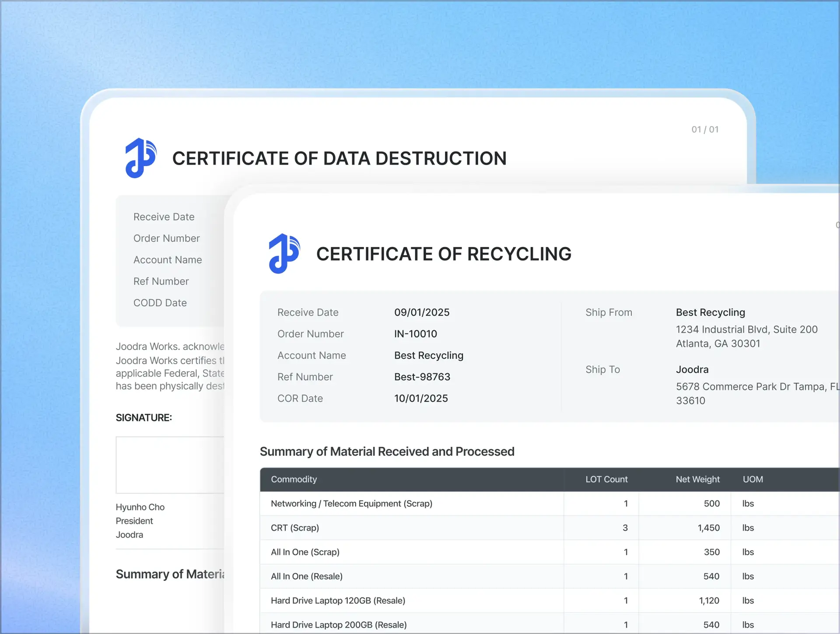Click the logo on the Data Destruction certificate
840x634 pixels.
pyautogui.click(x=140, y=158)
